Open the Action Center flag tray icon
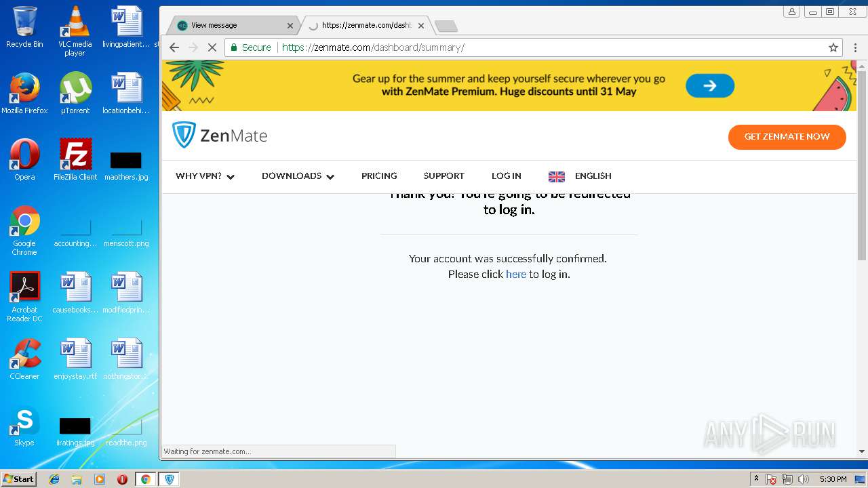 coord(771,479)
